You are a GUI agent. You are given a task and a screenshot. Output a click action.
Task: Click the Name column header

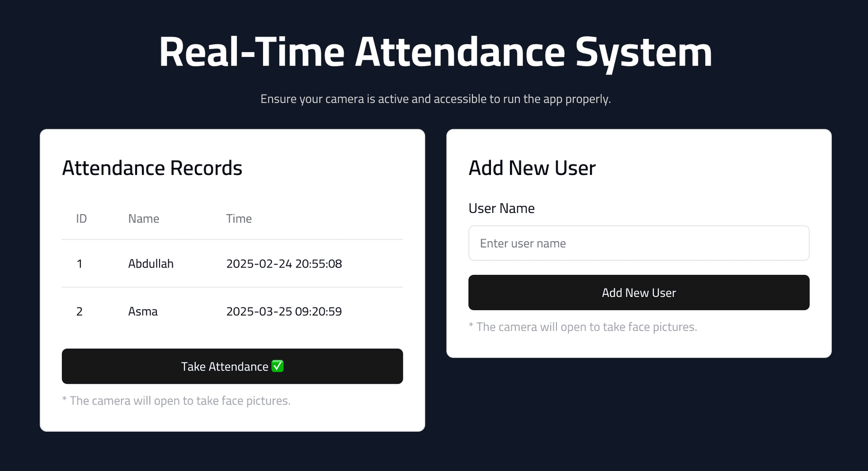click(x=143, y=218)
